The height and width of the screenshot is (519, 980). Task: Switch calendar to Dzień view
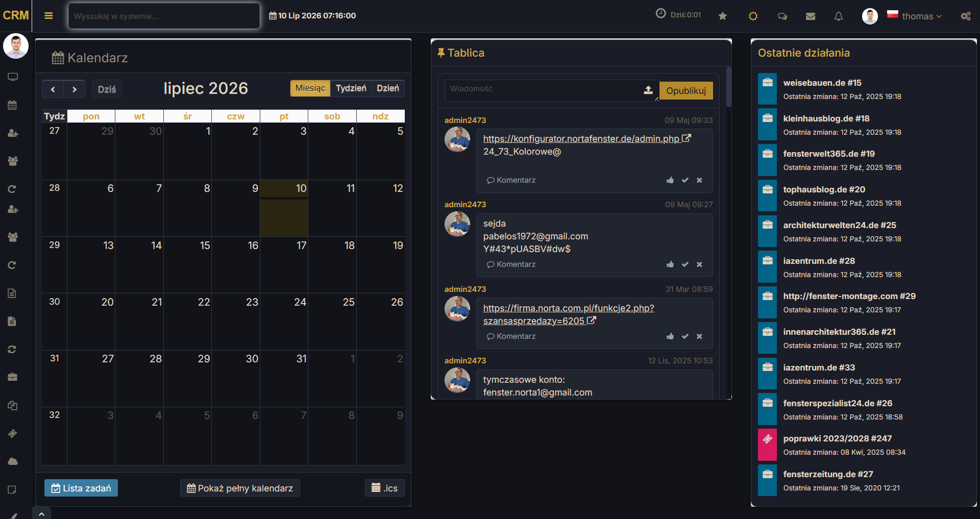pyautogui.click(x=388, y=88)
